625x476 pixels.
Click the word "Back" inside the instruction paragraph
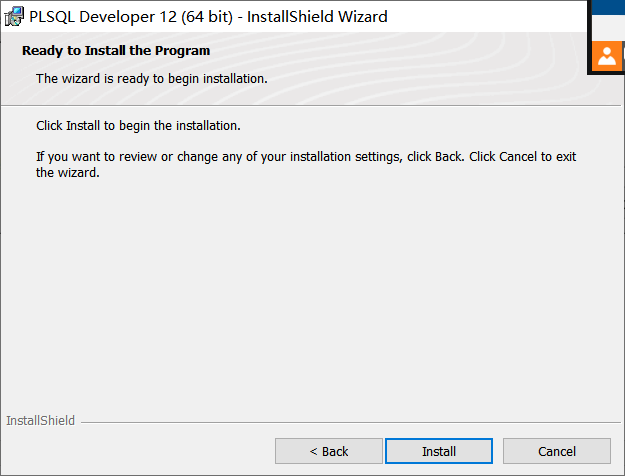450,157
